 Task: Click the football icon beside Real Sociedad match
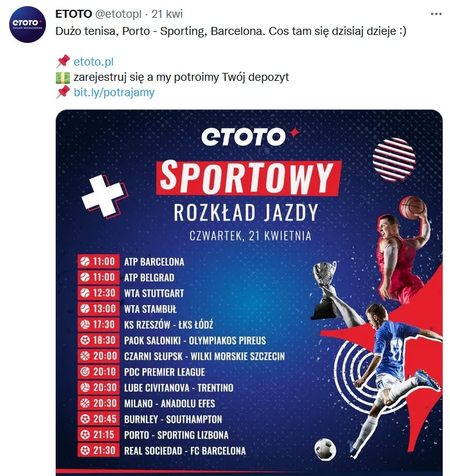[85, 450]
